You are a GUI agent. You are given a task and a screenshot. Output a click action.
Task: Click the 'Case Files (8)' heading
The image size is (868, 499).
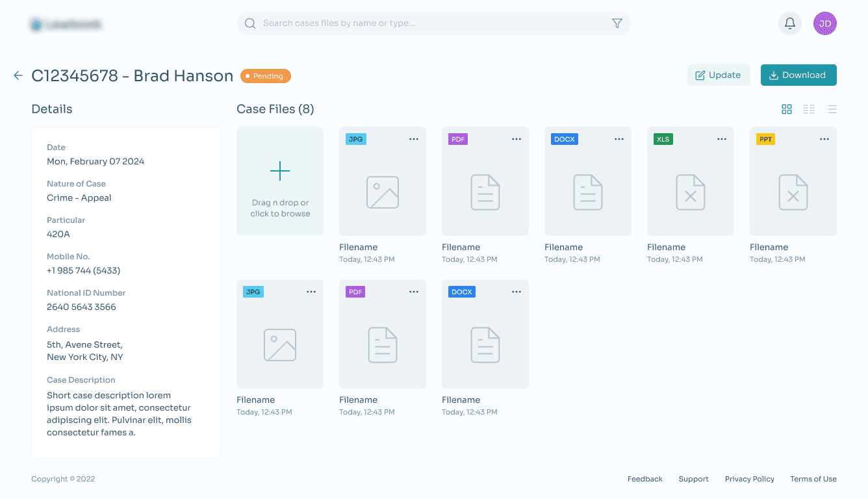click(x=275, y=109)
